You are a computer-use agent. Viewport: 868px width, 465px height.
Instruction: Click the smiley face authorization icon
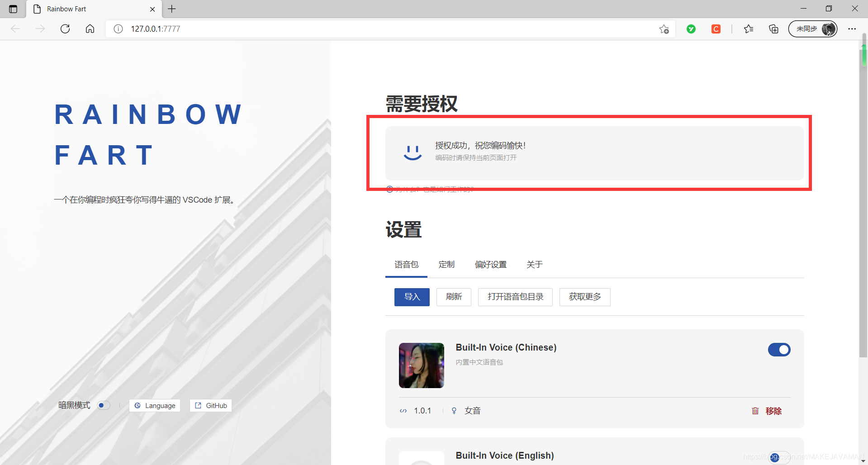[413, 152]
